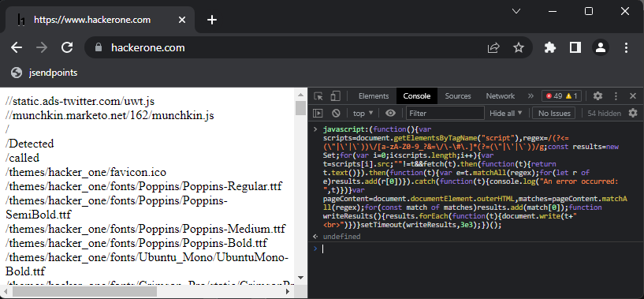644x299 pixels.
Task: Click the No Issues button
Action: [554, 113]
